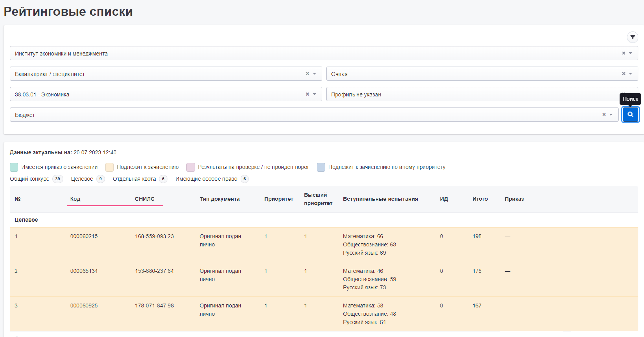Switch to the Общий конкурс tab
This screenshot has height=337, width=644.
(29, 179)
